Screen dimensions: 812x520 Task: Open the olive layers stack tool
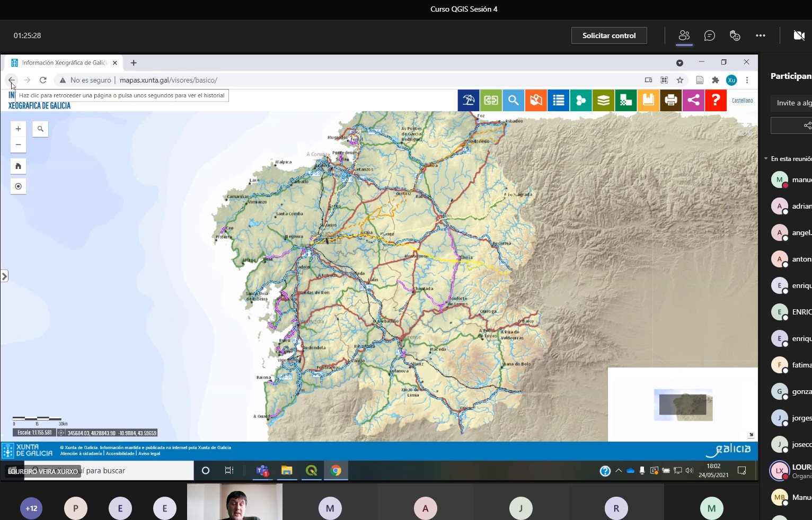603,100
